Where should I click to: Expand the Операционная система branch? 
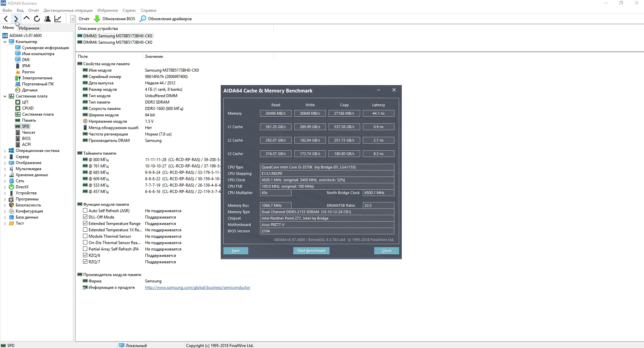[5, 151]
